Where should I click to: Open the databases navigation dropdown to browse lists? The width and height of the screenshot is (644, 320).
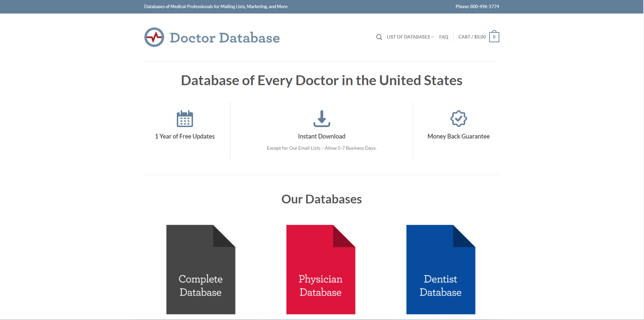point(408,37)
